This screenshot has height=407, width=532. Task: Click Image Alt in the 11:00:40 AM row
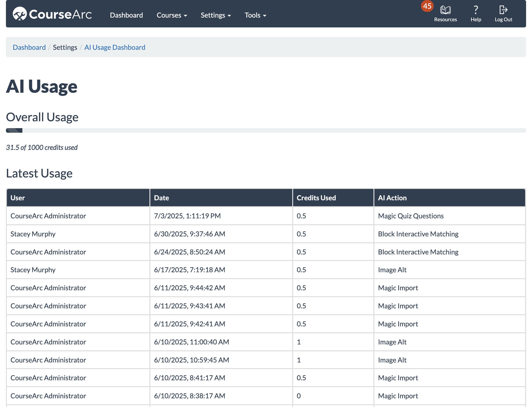click(392, 342)
